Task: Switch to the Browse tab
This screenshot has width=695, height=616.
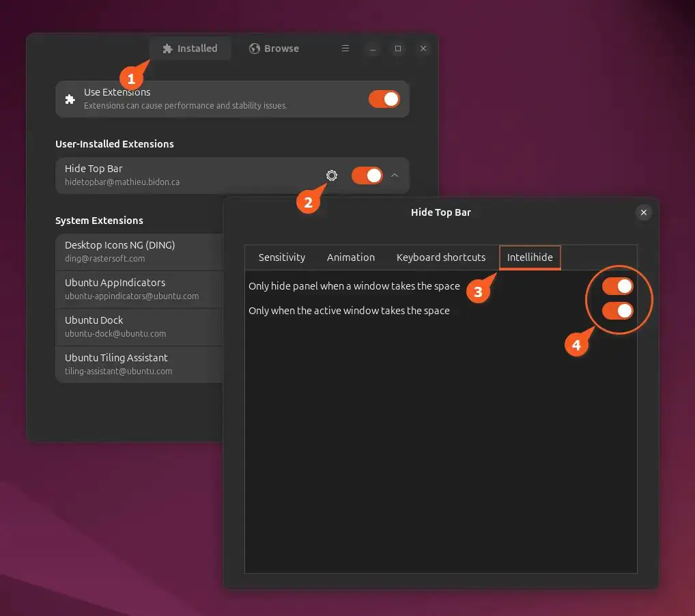Action: click(274, 48)
